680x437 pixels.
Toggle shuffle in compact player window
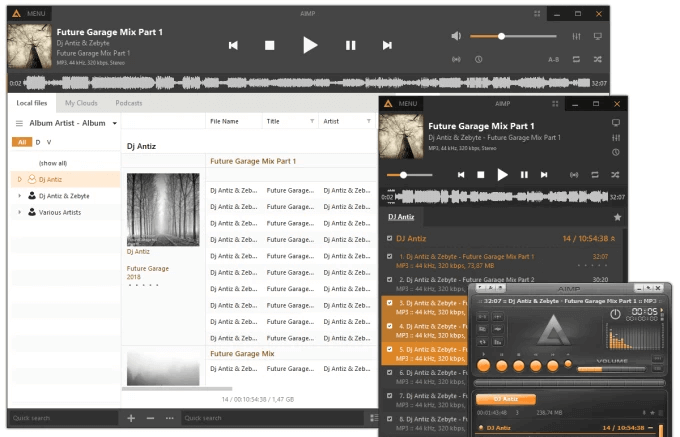615,175
